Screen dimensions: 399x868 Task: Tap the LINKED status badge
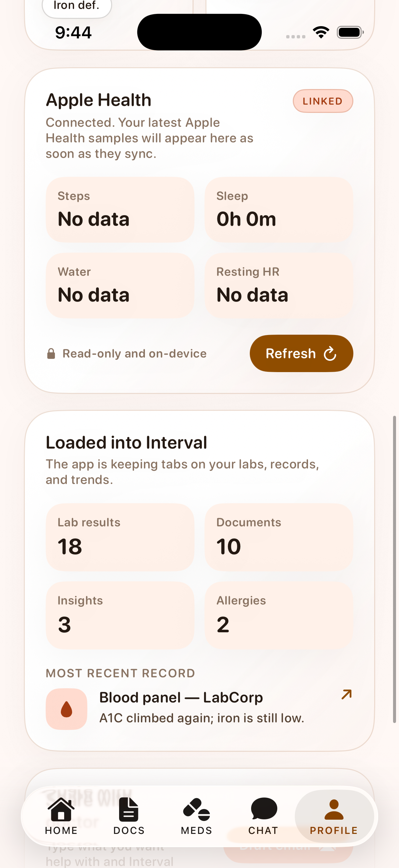point(323,101)
